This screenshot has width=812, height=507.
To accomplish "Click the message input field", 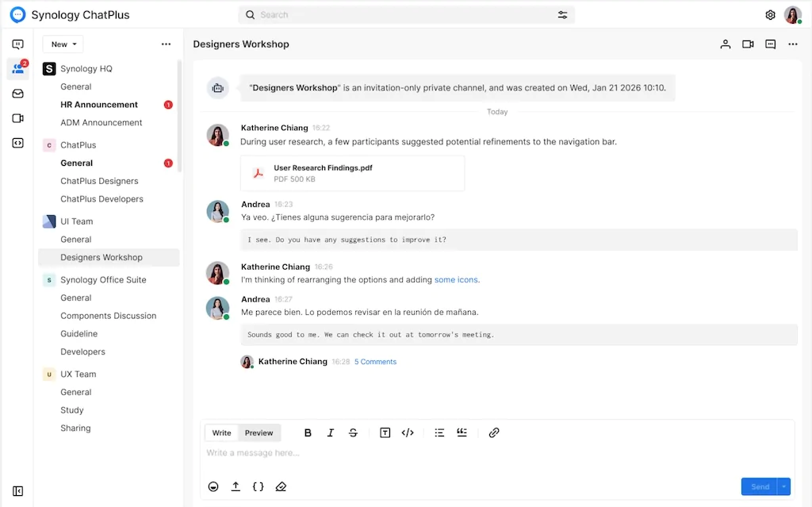I will [497, 453].
